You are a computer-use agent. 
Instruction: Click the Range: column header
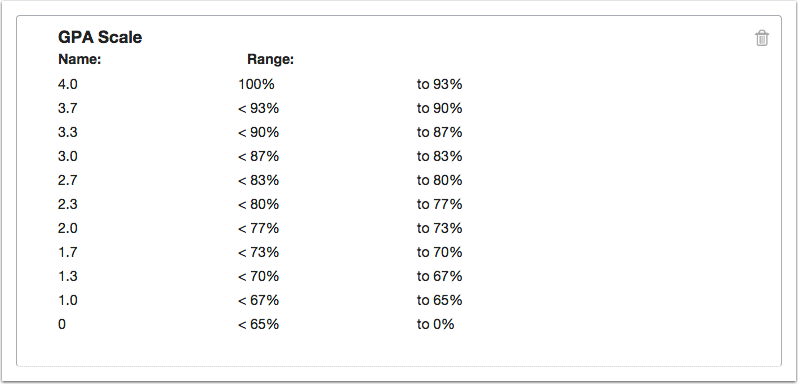(271, 60)
